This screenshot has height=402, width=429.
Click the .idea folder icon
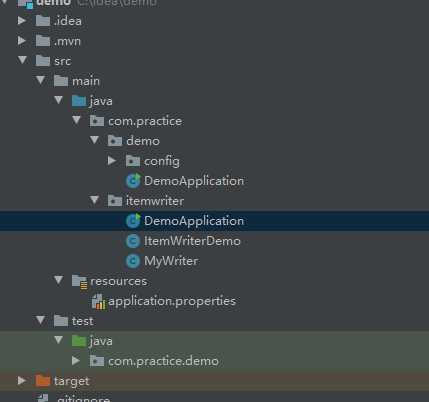coord(43,21)
